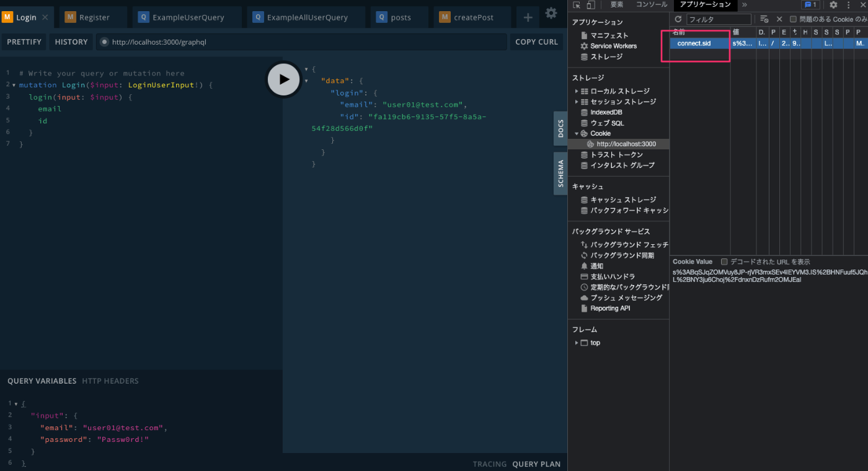Image resolution: width=868 pixels, height=471 pixels.
Task: Switch to the ExampleAllUserQuery tab
Action: (306, 17)
